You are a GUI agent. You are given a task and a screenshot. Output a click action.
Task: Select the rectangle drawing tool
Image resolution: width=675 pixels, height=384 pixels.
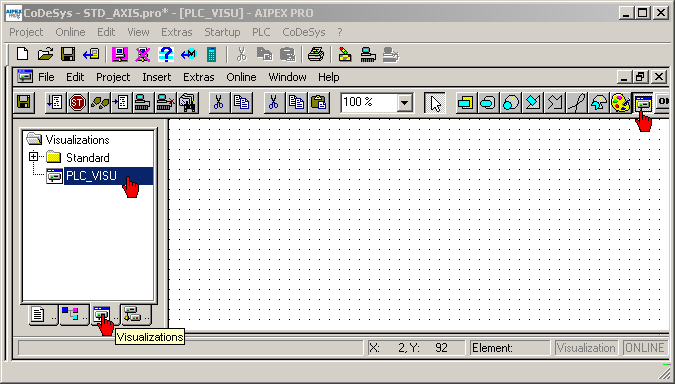point(466,103)
